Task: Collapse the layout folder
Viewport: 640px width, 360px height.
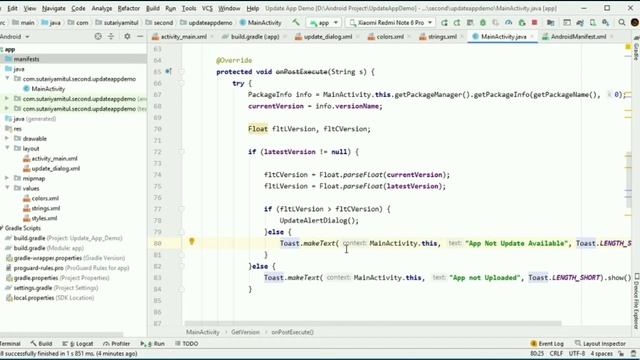Action: [x=7, y=148]
